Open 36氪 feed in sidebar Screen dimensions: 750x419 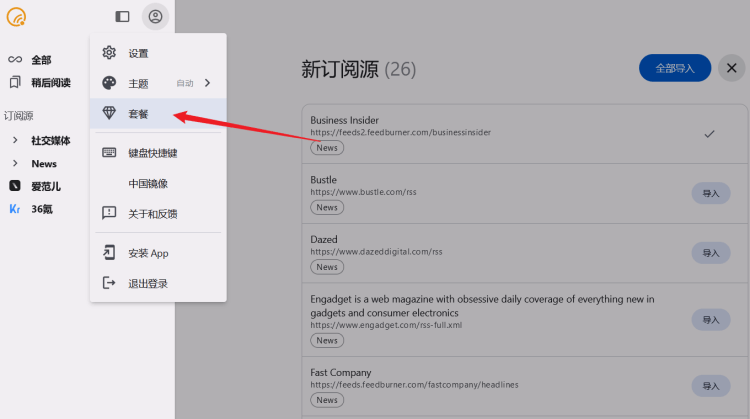[42, 209]
